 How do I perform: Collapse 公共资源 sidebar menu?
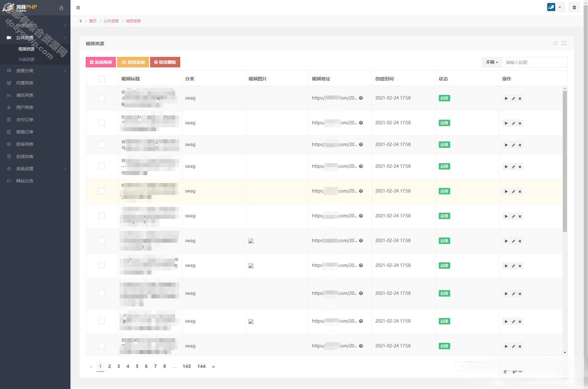35,38
